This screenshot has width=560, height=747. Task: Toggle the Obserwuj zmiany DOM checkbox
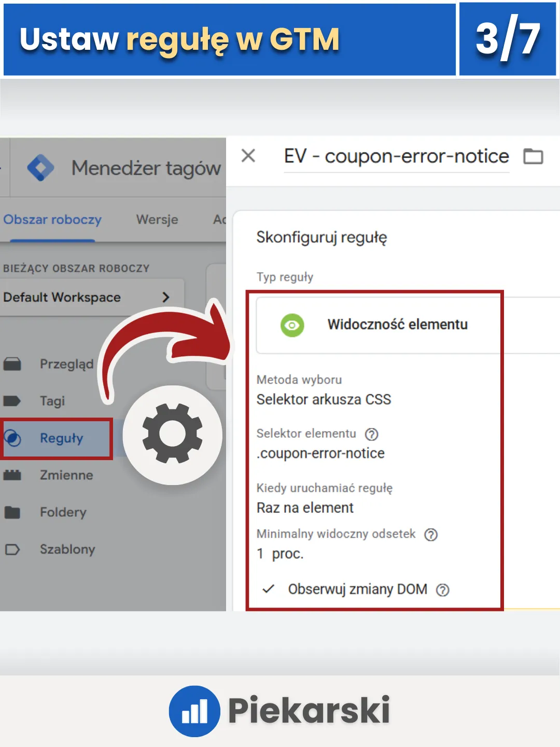268,589
